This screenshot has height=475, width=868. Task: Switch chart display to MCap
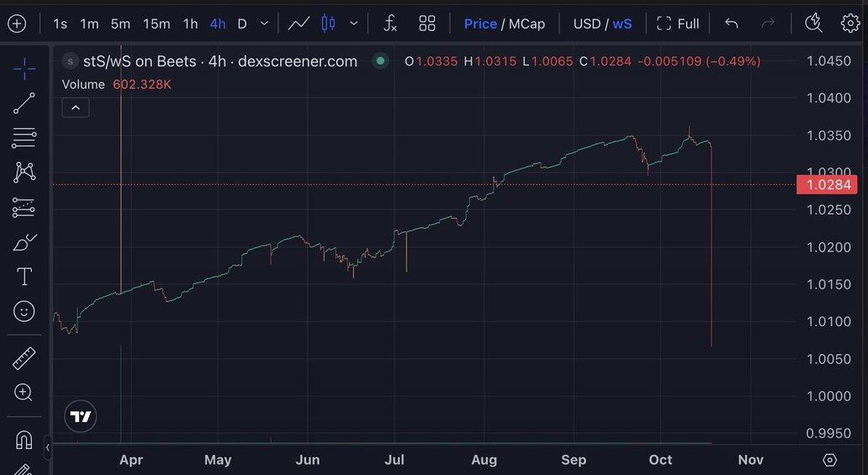click(527, 24)
